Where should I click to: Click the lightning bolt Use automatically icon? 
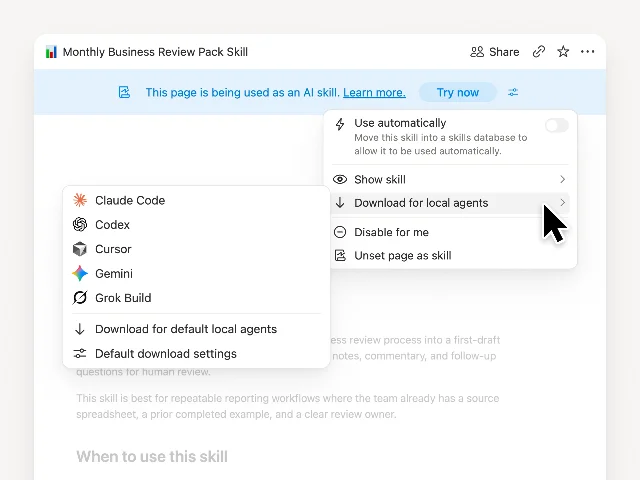340,124
